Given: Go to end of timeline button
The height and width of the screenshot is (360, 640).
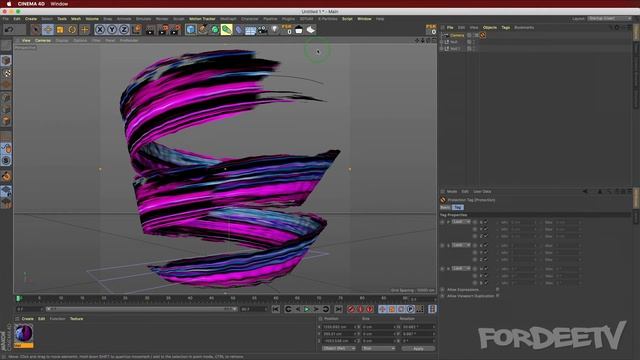Looking at the screenshot, I should click(x=338, y=309).
